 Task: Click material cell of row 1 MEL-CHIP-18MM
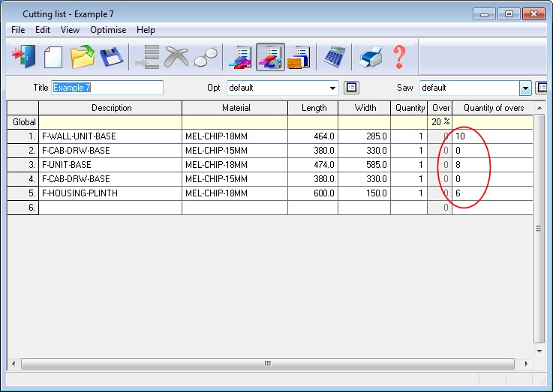[235, 136]
